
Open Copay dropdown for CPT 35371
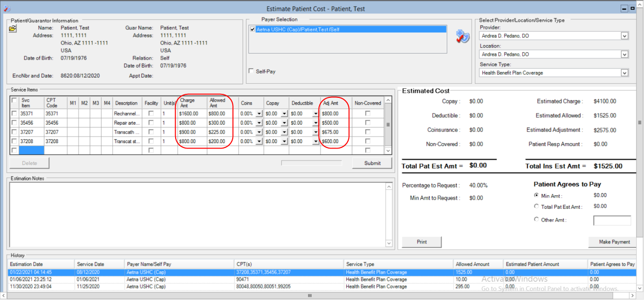284,113
